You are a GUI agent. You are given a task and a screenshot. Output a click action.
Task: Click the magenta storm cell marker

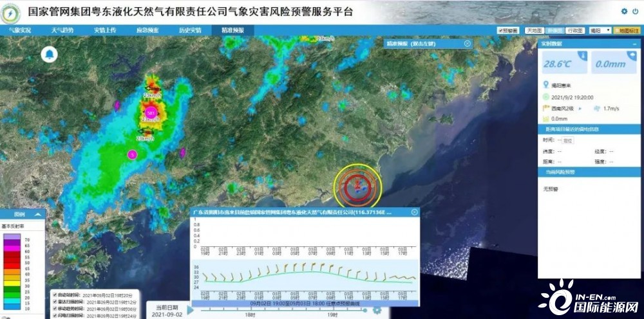[150, 113]
